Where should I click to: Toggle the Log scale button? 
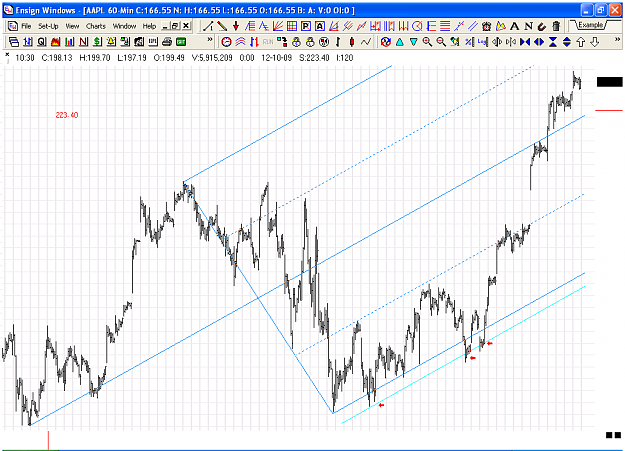point(483,41)
